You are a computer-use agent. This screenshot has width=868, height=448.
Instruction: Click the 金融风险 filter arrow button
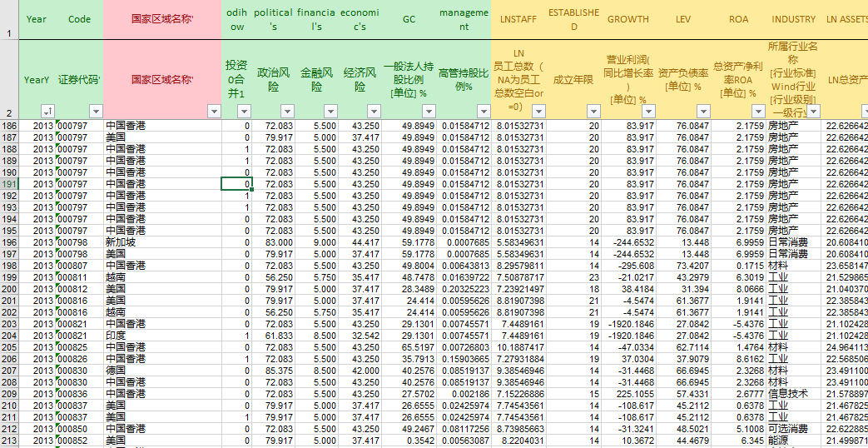pyautogui.click(x=330, y=112)
